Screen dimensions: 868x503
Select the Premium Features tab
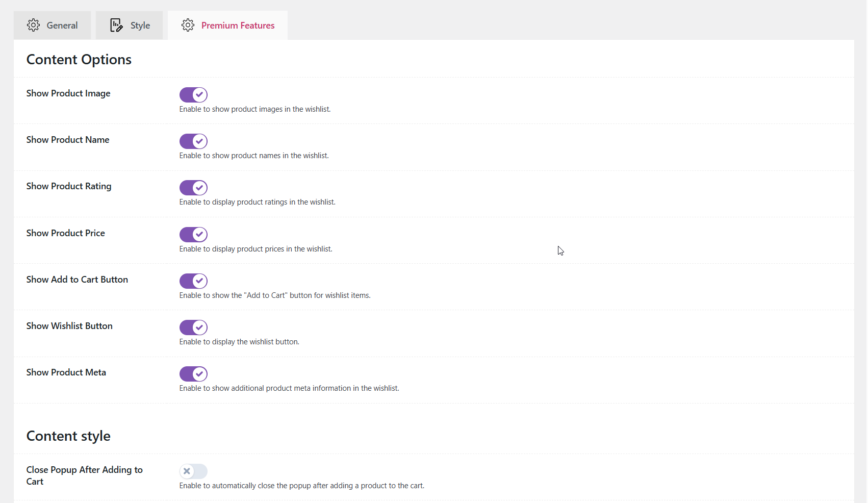point(227,24)
